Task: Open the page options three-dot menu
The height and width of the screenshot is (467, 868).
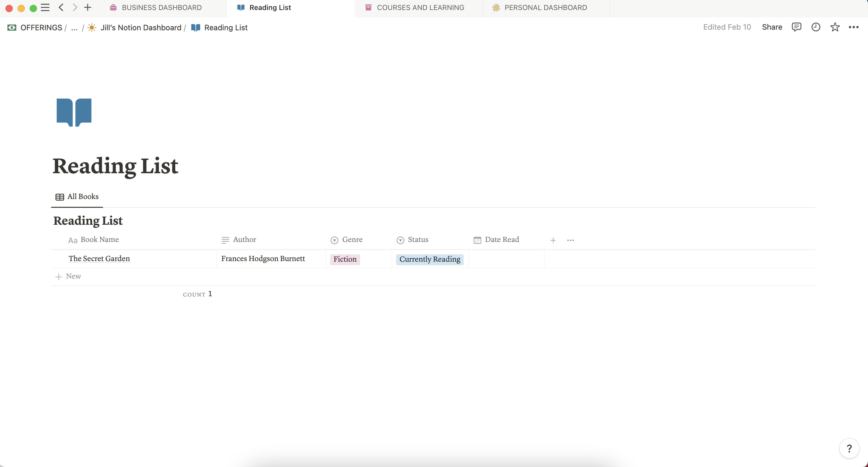Action: point(853,27)
